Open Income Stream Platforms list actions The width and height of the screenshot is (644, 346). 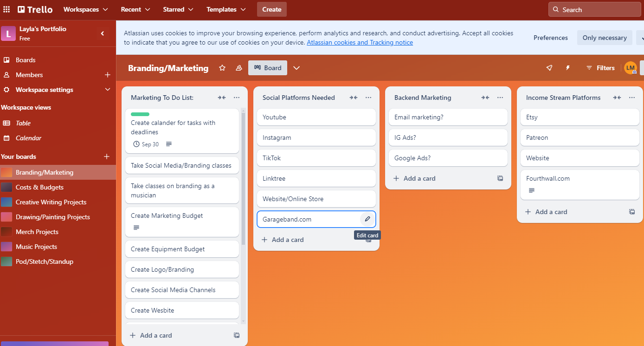(x=632, y=98)
